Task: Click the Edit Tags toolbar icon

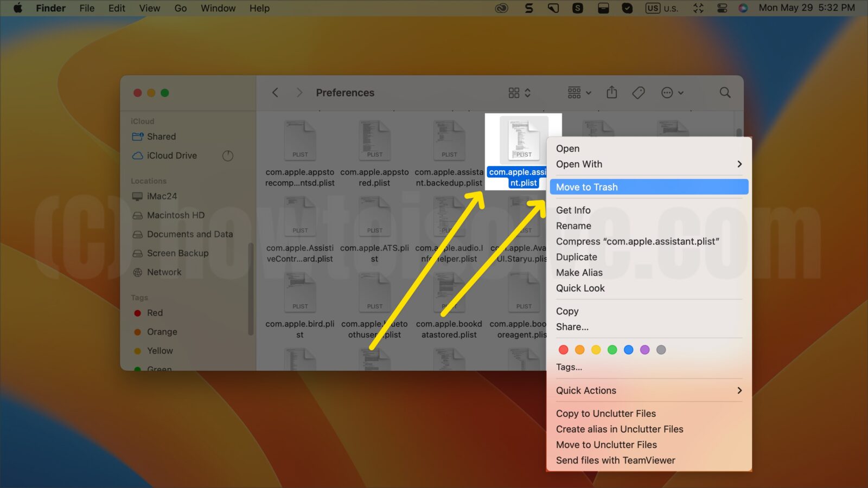Action: point(639,93)
